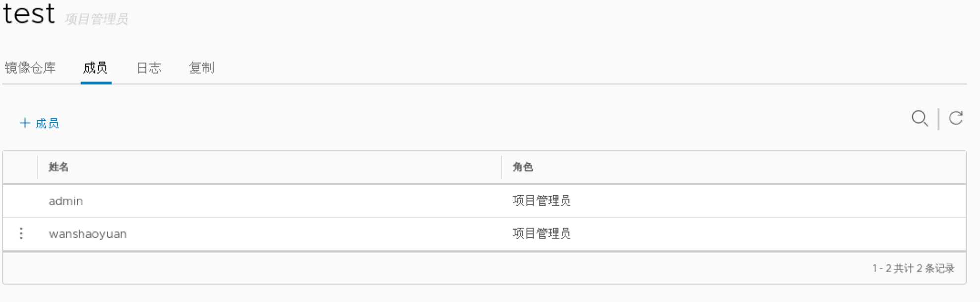The image size is (980, 302).
Task: Click the 项目管理员 label beside test title
Action: (x=97, y=19)
